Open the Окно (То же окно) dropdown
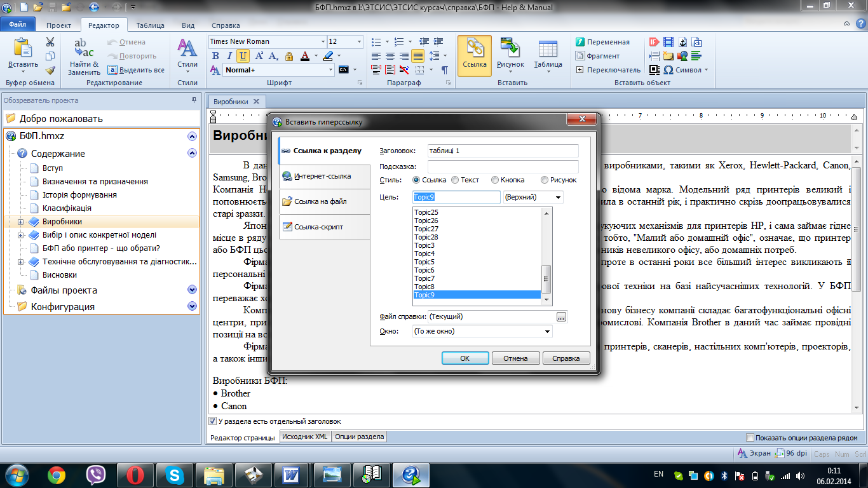This screenshot has width=868, height=488. (x=548, y=331)
